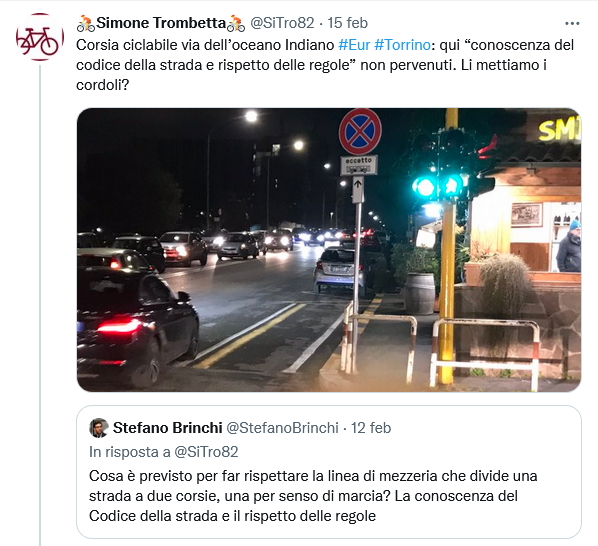598x546 pixels.
Task: Open the quoted tweet about linea di mezzeria
Action: (329, 472)
